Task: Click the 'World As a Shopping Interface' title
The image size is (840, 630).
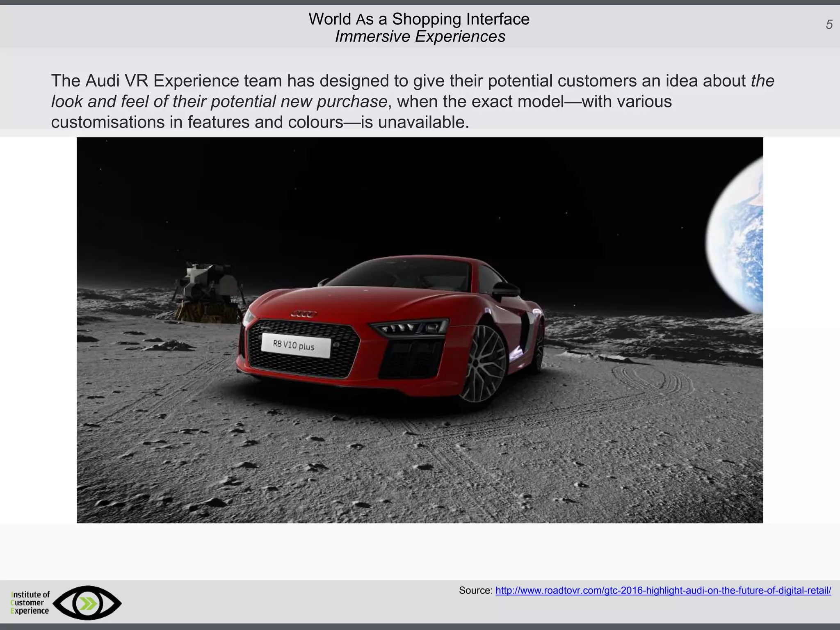Action: click(x=419, y=19)
